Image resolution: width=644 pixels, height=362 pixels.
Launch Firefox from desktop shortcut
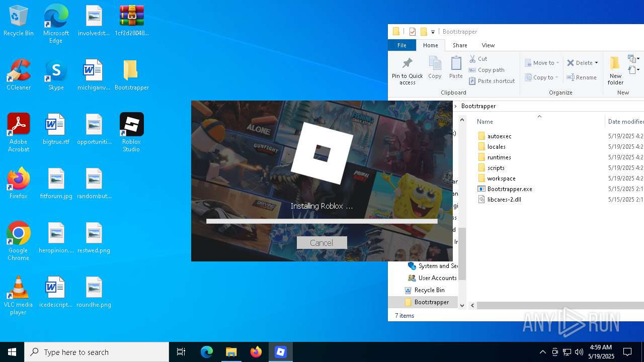19,184
